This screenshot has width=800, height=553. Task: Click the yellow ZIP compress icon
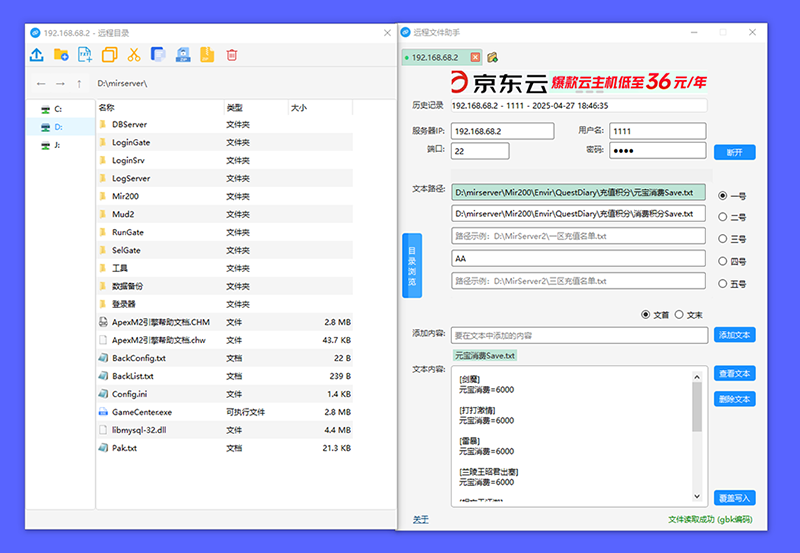point(207,55)
